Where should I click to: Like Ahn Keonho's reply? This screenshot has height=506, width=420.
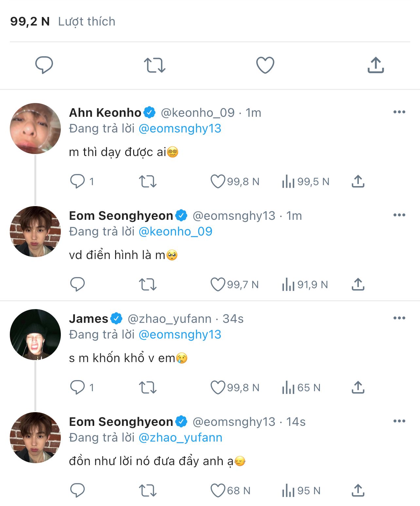click(x=218, y=182)
